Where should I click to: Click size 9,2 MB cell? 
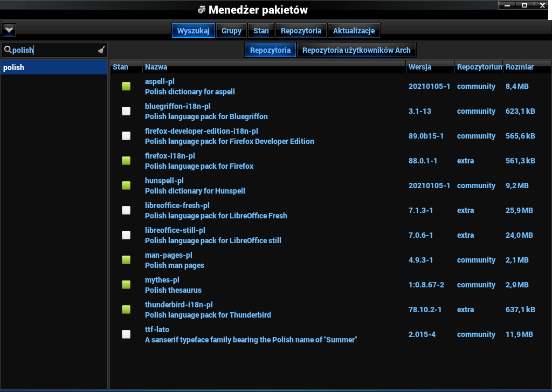517,185
